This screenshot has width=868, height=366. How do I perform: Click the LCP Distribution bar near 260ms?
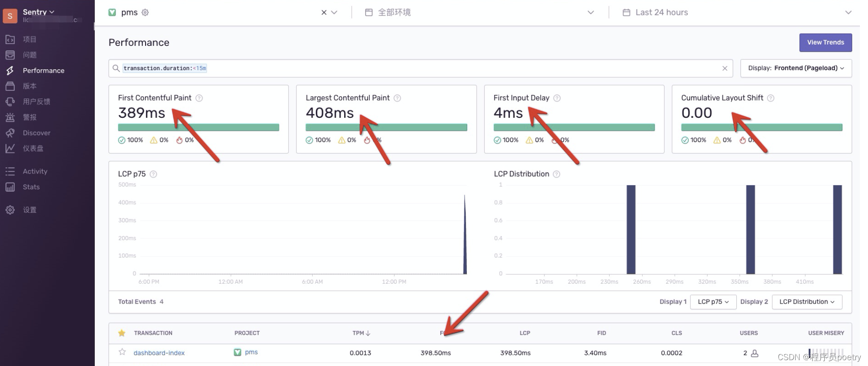click(x=631, y=229)
